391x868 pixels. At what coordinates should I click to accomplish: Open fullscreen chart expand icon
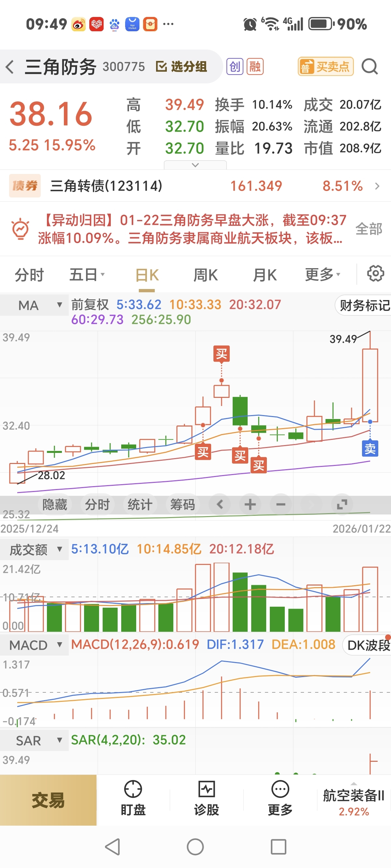tap(342, 504)
